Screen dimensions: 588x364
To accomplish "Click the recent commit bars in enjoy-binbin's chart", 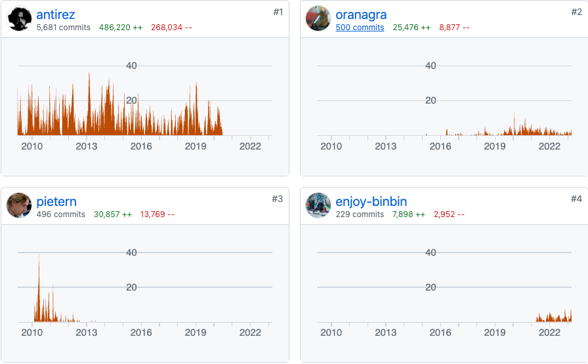I will (554, 316).
